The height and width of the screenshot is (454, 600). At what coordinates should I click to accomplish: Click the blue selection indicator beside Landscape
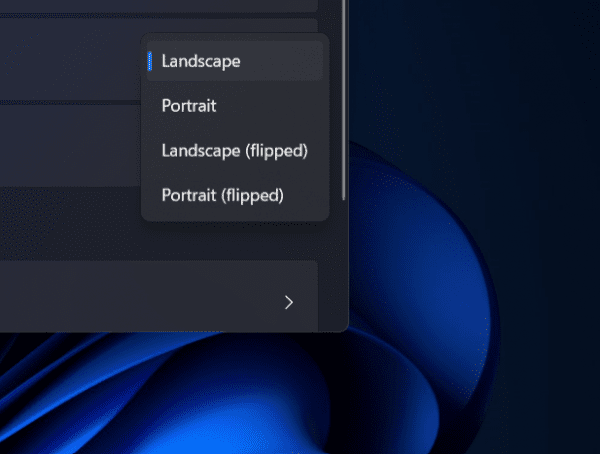tap(150, 61)
